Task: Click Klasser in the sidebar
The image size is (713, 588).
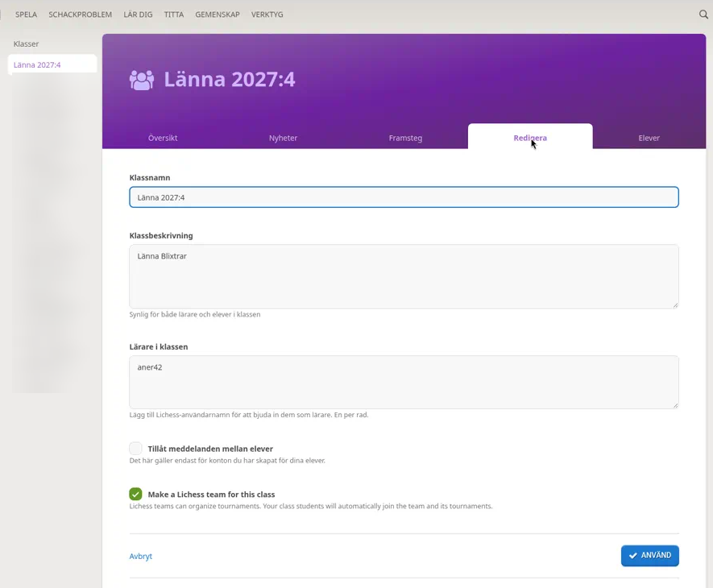Action: pyautogui.click(x=26, y=43)
